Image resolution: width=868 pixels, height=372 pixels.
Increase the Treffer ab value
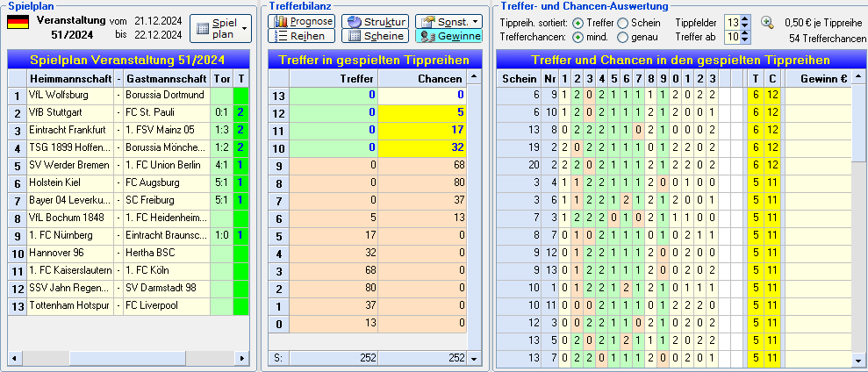click(745, 34)
